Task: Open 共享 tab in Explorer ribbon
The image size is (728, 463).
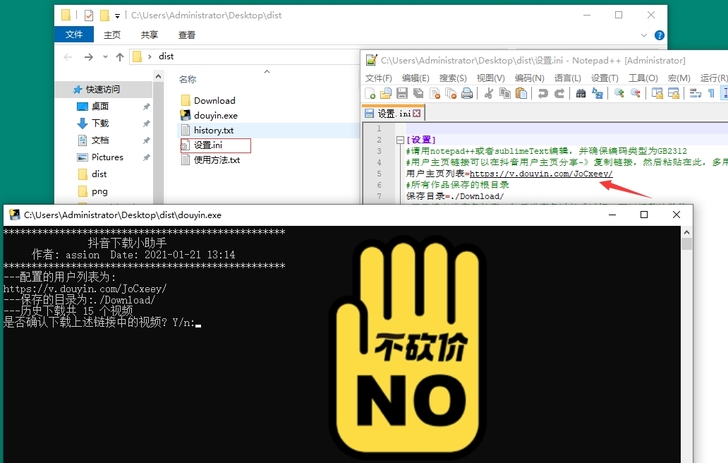Action: click(150, 35)
